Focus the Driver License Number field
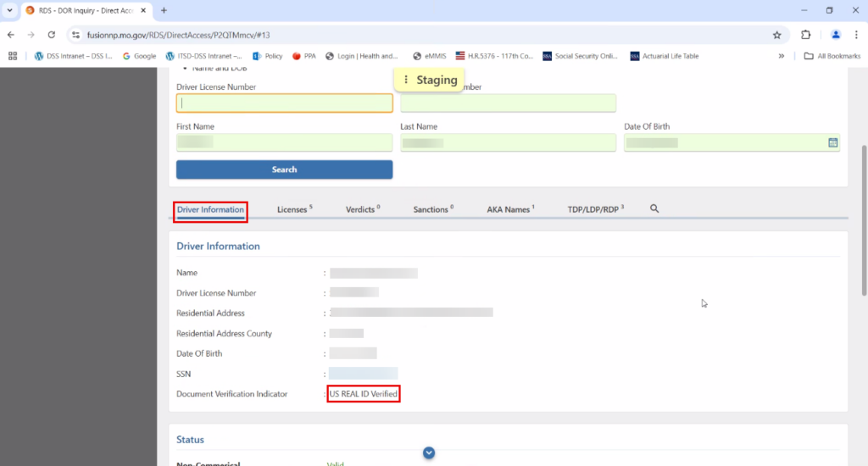868x466 pixels. pos(285,103)
